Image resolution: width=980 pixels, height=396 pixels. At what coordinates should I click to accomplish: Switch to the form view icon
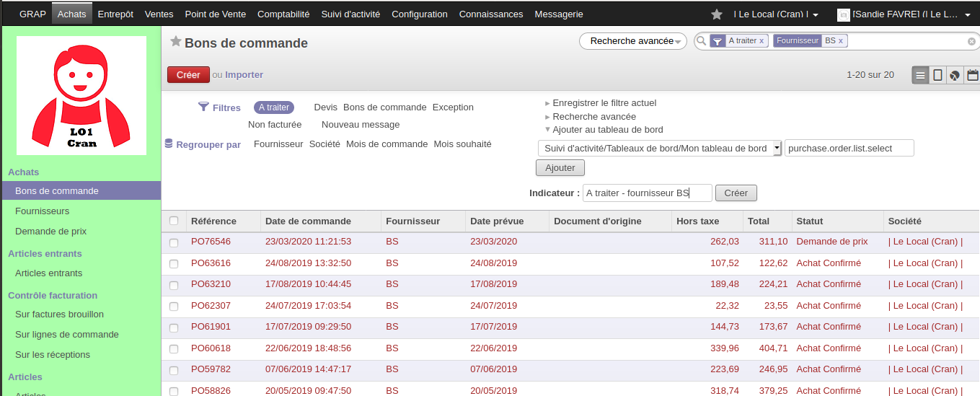pyautogui.click(x=937, y=75)
